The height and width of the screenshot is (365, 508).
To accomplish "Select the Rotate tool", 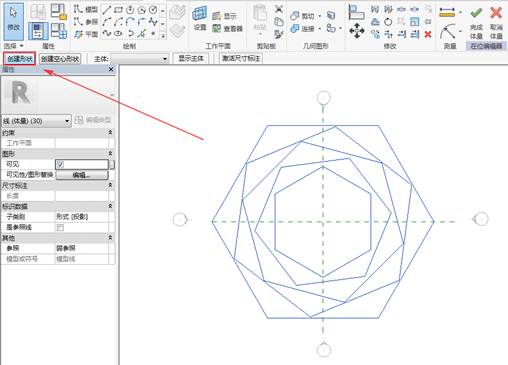I will (x=388, y=22).
